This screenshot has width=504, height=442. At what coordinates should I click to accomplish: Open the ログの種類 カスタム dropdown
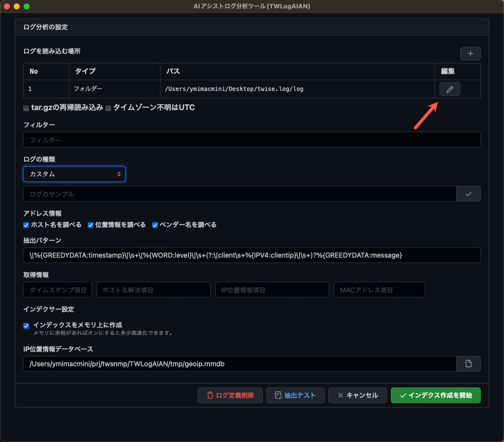pos(74,174)
